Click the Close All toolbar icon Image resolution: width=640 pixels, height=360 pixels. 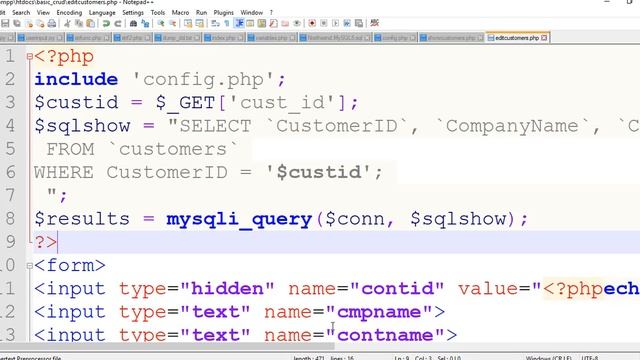[40, 23]
